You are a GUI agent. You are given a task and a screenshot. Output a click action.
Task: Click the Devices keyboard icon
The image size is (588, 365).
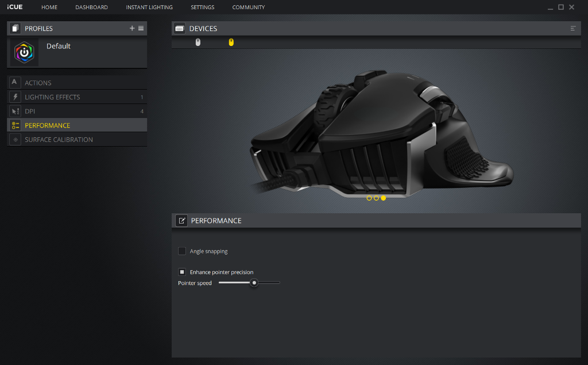180,28
